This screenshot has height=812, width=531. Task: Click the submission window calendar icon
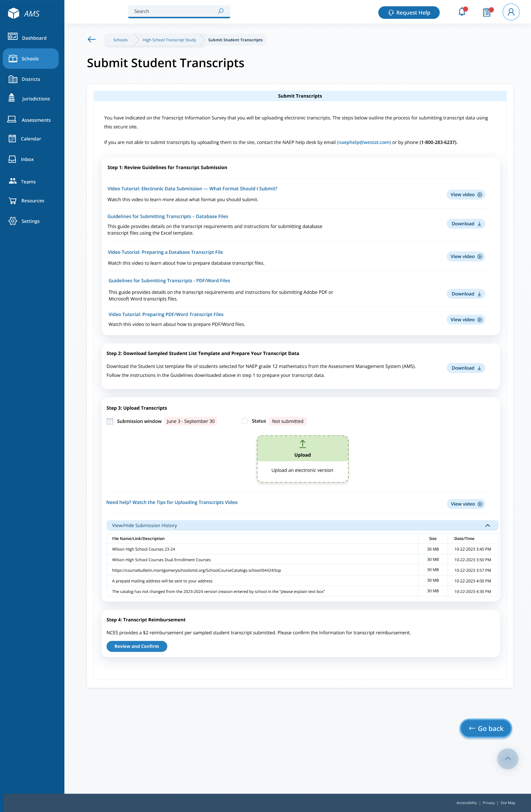[x=110, y=421]
